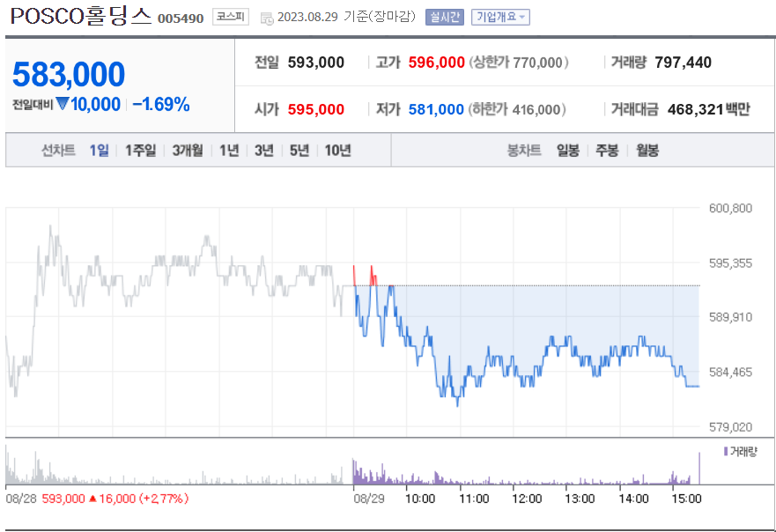Click the current price 583,000
The image size is (776, 532).
click(x=69, y=74)
